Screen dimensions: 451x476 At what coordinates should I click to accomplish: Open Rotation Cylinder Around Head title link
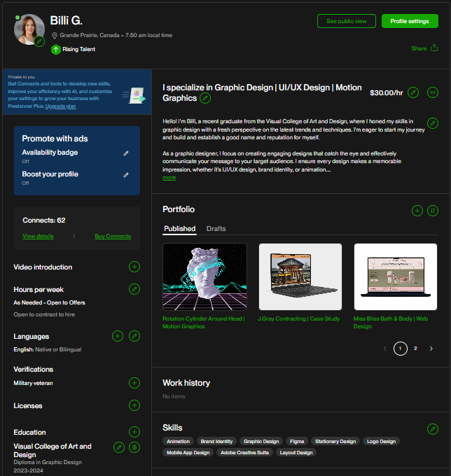(204, 323)
